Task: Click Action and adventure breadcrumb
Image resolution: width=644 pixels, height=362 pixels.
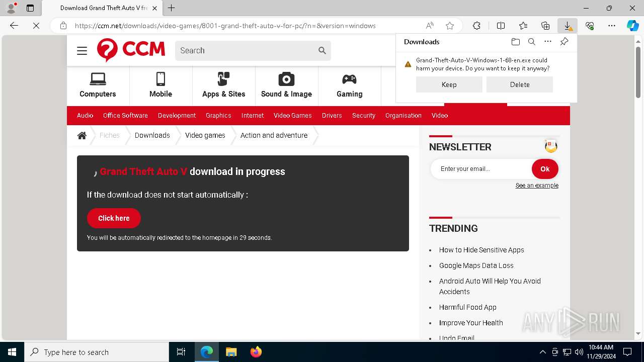Action: pos(274,135)
